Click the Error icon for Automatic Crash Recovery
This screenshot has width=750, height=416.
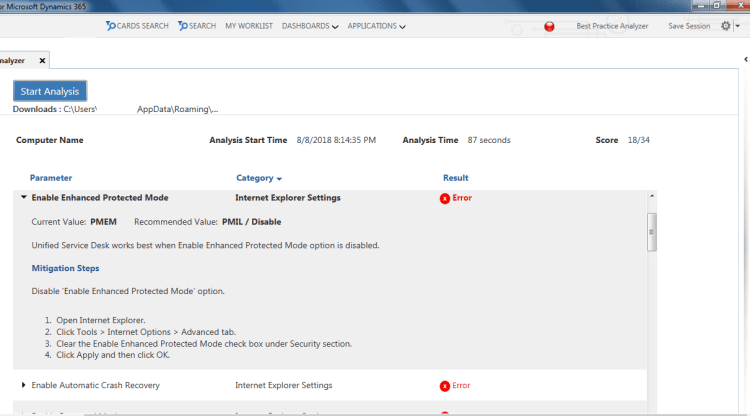[445, 386]
